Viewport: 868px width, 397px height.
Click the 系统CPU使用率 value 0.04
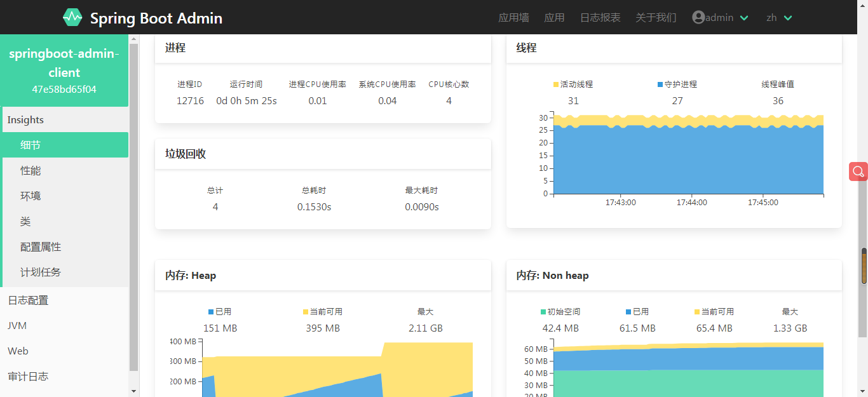click(387, 100)
